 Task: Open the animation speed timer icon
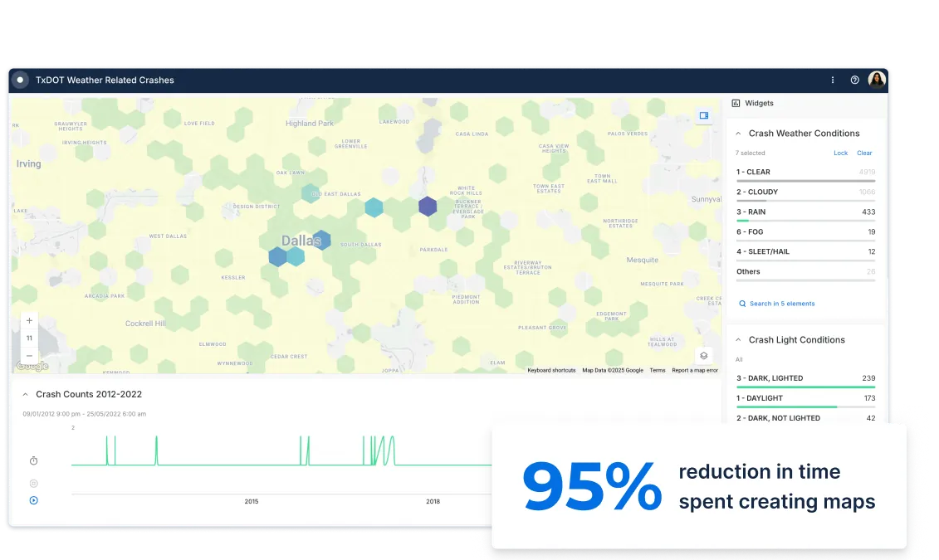click(x=34, y=460)
